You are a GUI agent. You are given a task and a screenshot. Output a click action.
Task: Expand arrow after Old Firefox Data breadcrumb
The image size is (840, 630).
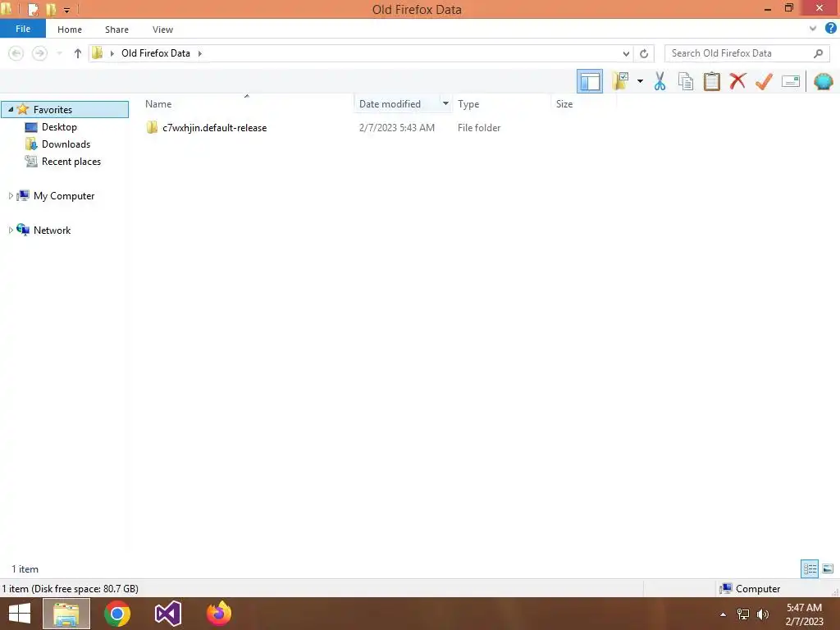tap(200, 53)
